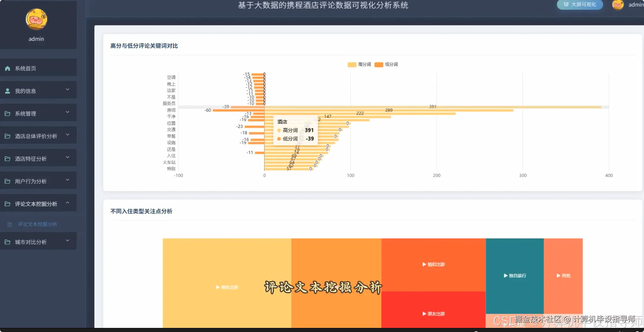This screenshot has width=644, height=332.
Task: Click 不同入住类型关注点分析 card title
Action: pos(141,211)
